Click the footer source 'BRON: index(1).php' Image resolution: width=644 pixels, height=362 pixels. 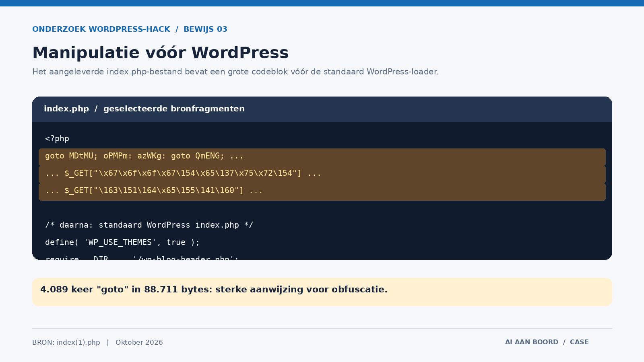(x=66, y=342)
